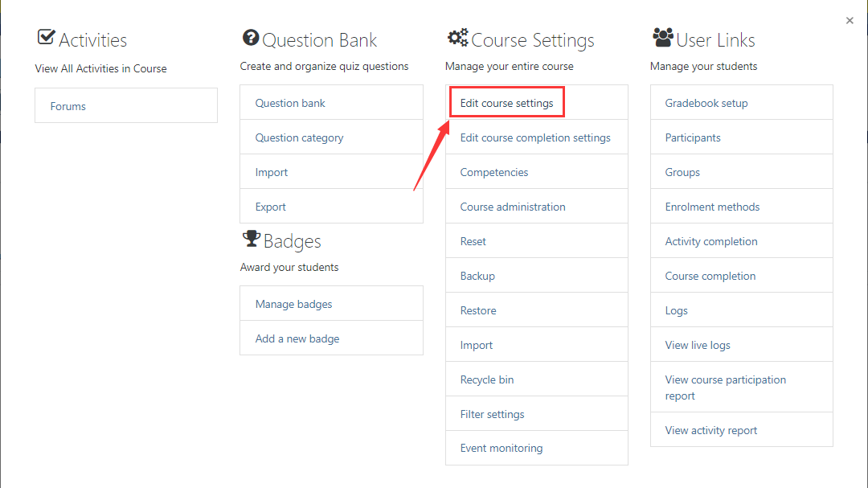Viewport: 868px width, 488px height.
Task: Select Export under Question Bank
Action: click(271, 207)
